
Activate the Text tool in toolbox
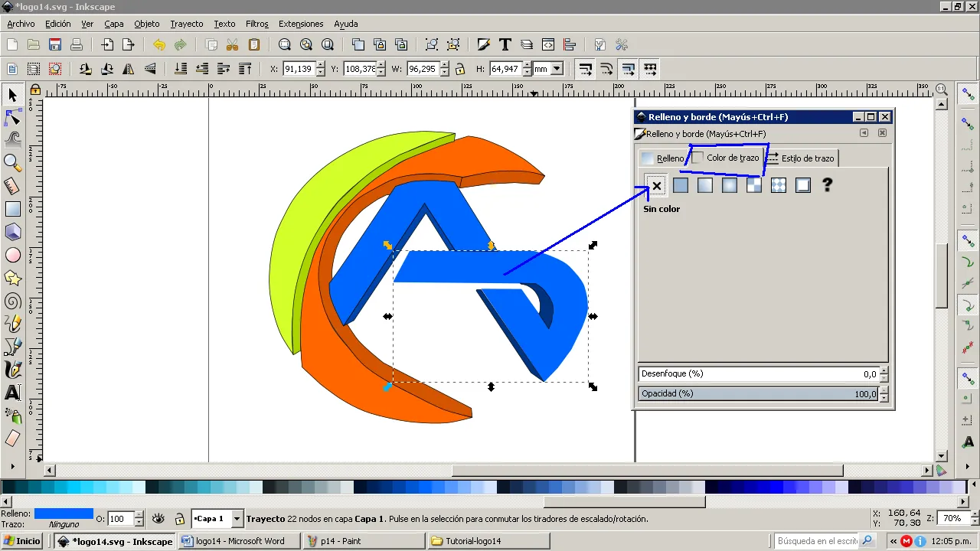click(12, 393)
